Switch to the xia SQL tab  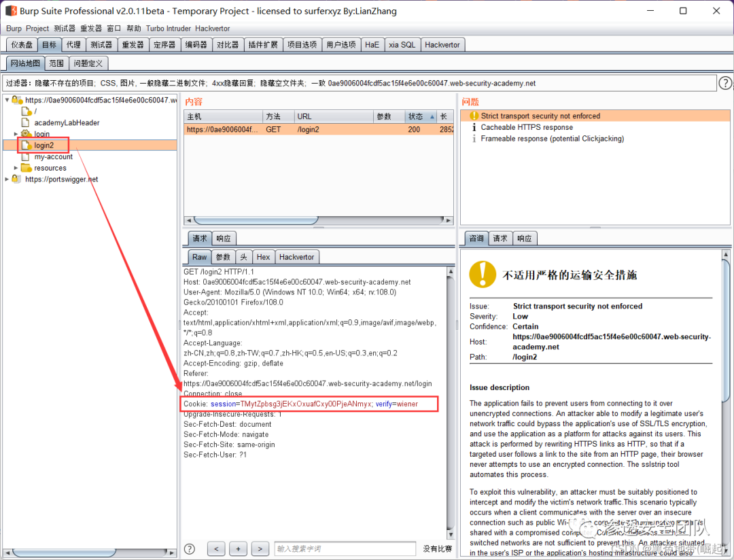point(402,45)
